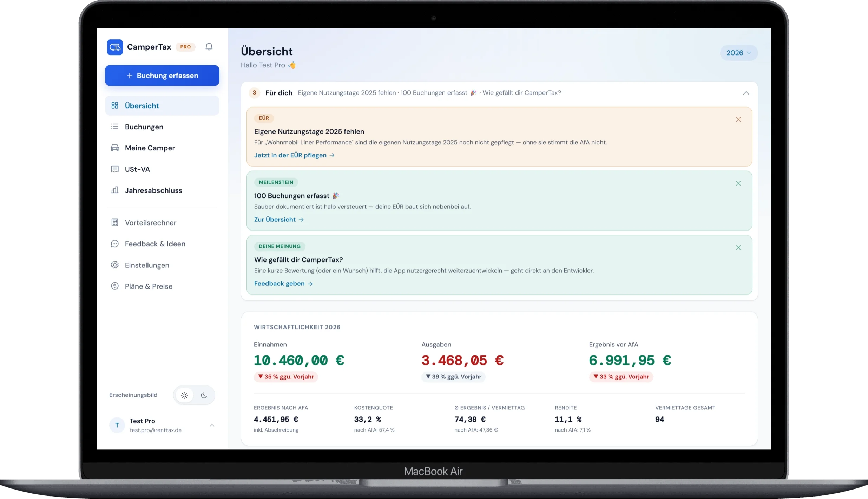Click the Ausgaben value 3.468,05 €

(x=463, y=360)
